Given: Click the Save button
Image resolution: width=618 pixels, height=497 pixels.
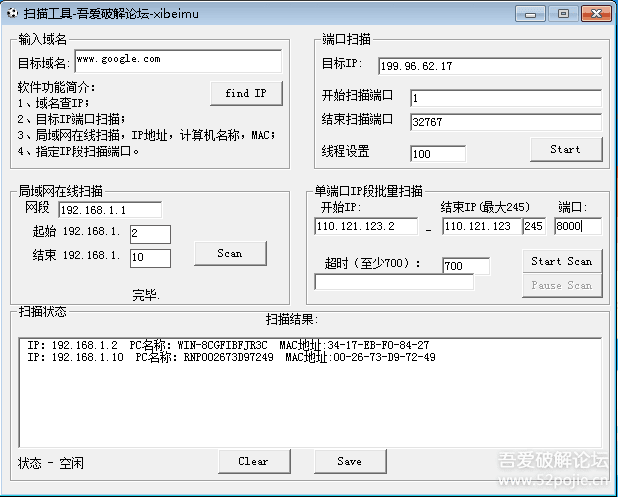Looking at the screenshot, I should 349,461.
